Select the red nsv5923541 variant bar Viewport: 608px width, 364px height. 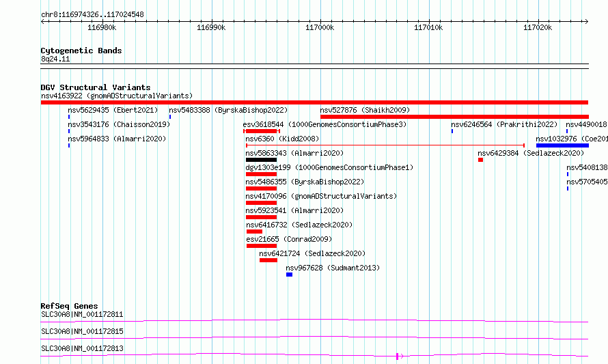(x=262, y=217)
